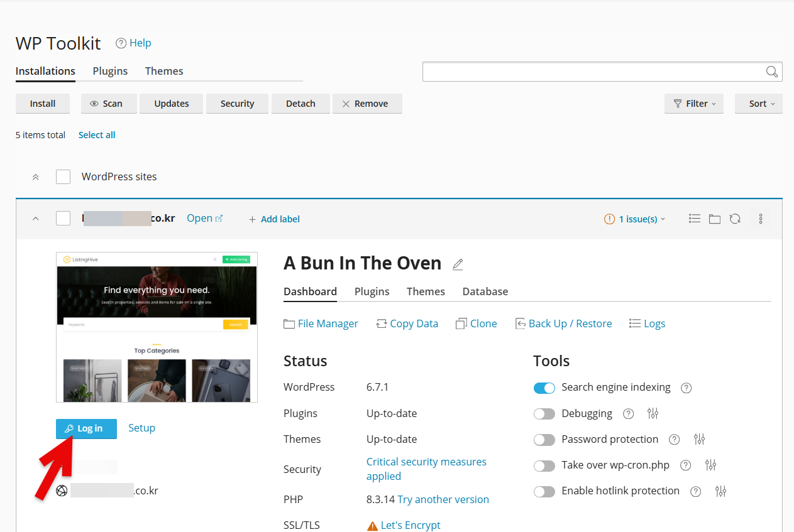794x532 pixels.
Task: Click Critical security measures applied link
Action: click(x=426, y=469)
